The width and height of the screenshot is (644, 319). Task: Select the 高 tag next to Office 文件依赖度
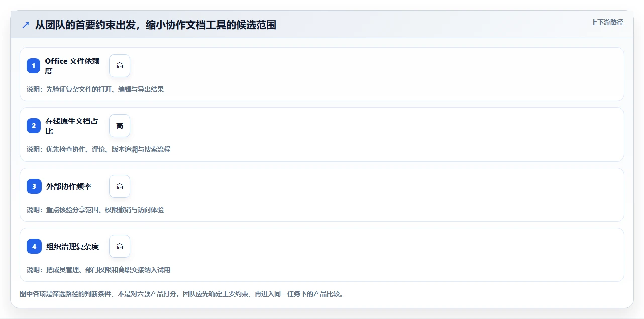(x=120, y=66)
